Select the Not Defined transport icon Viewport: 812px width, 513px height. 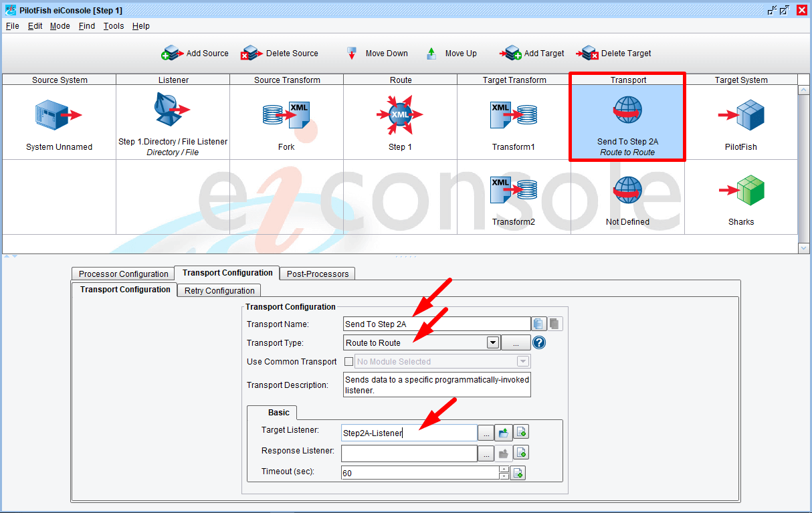tap(627, 190)
